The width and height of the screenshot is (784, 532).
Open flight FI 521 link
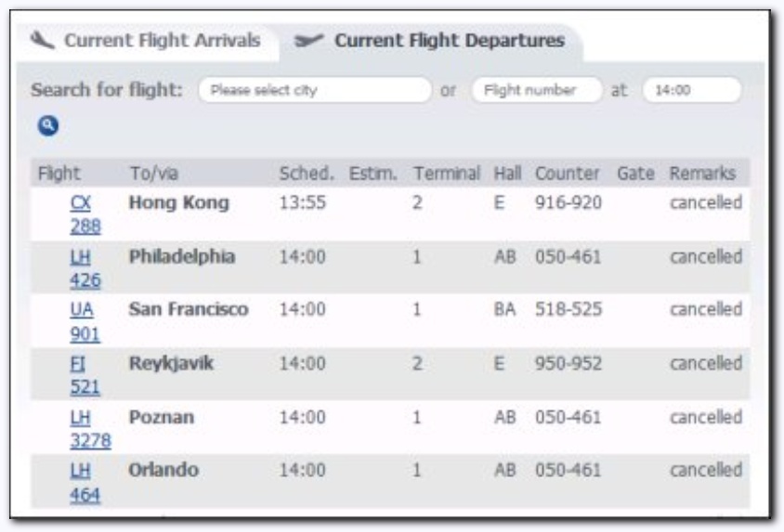(85, 375)
